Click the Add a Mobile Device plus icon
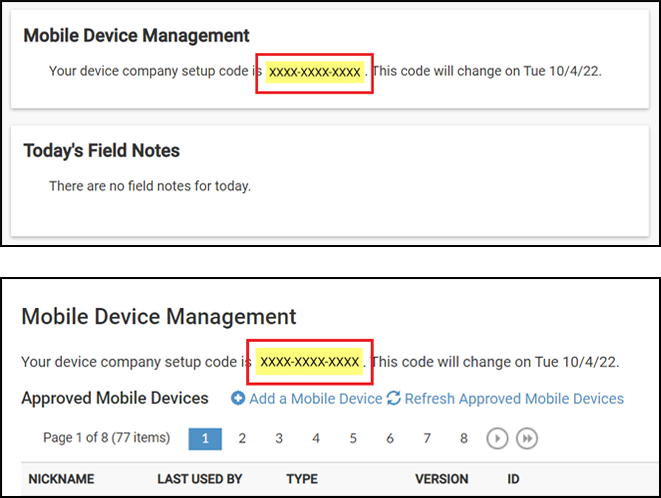661x498 pixels. tap(238, 398)
